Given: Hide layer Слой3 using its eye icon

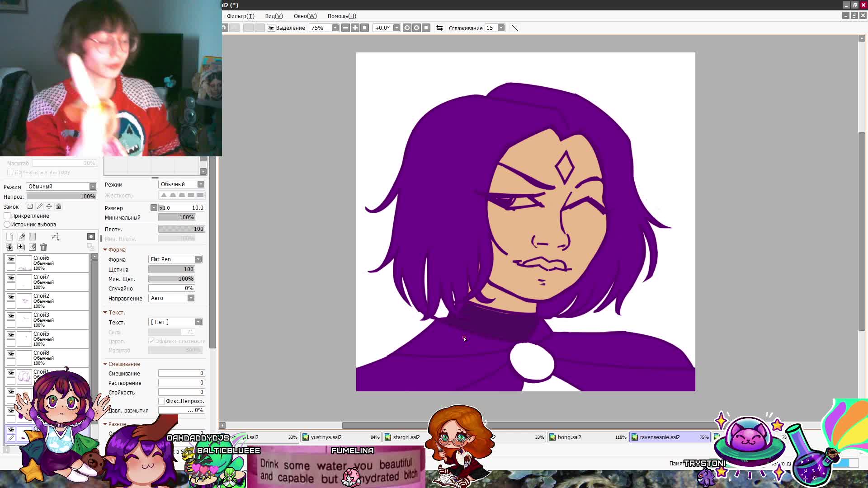Looking at the screenshot, I should point(11,316).
